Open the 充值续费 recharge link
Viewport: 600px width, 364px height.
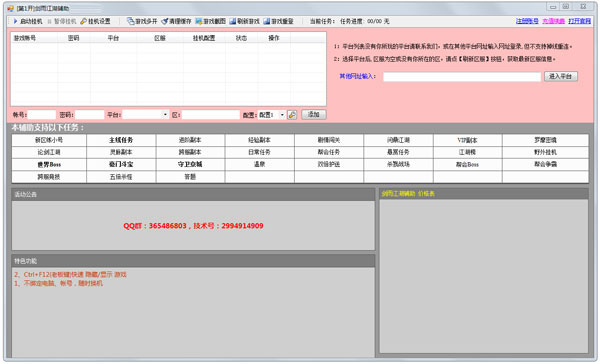pos(553,21)
